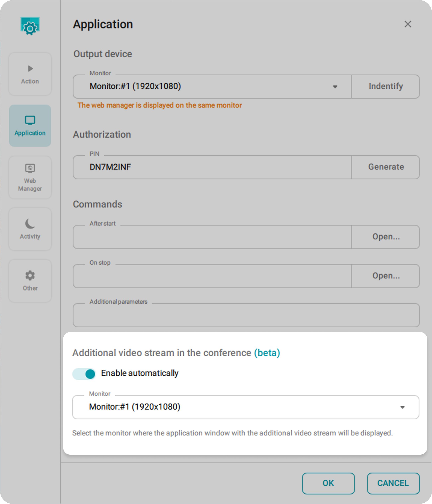The height and width of the screenshot is (504, 432).
Task: Confirm settings with the OK button
Action: pos(328,483)
